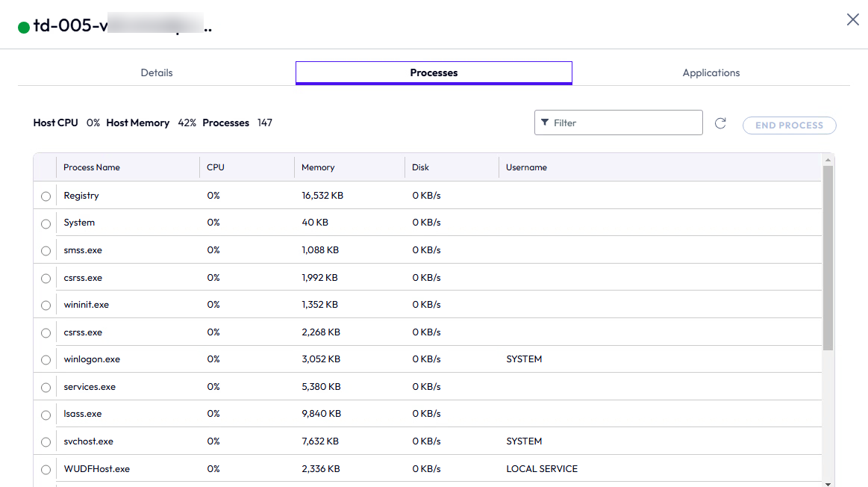This screenshot has width=868, height=487.
Task: Select the lsass.exe process radio button
Action: pos(46,415)
